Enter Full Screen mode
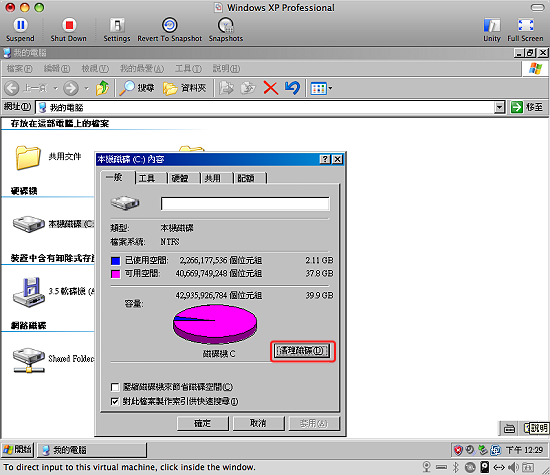Image resolution: width=550 pixels, height=475 pixels. pos(525,30)
